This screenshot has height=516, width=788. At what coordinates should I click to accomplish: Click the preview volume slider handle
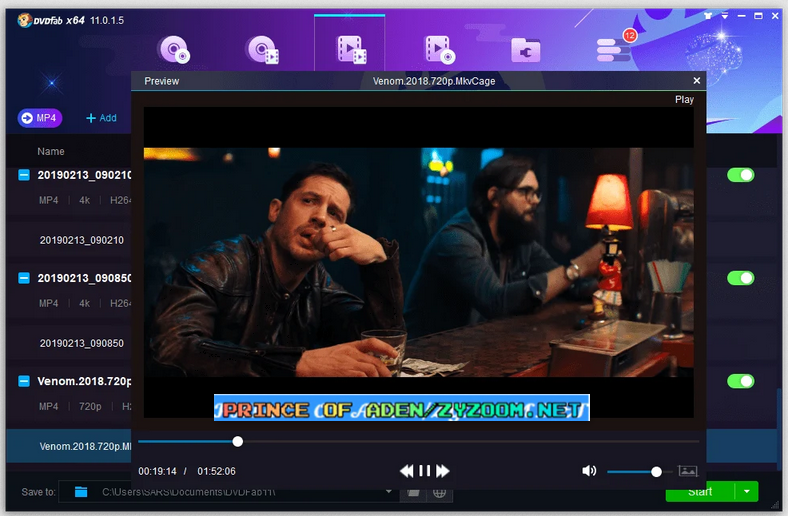(x=656, y=471)
